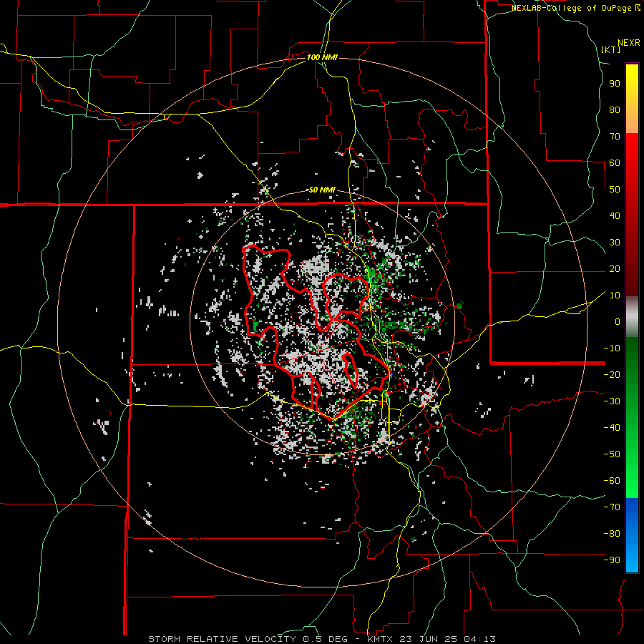Click the '-50' value on velocity scale
The height and width of the screenshot is (644, 644).
(x=612, y=454)
